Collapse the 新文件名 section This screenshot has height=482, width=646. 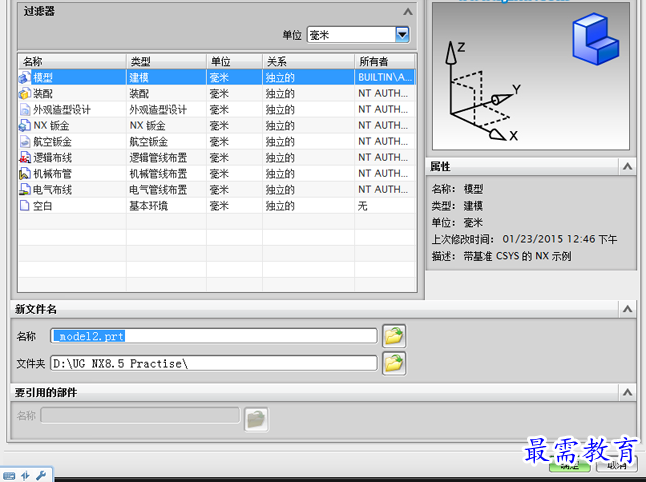[x=627, y=309]
